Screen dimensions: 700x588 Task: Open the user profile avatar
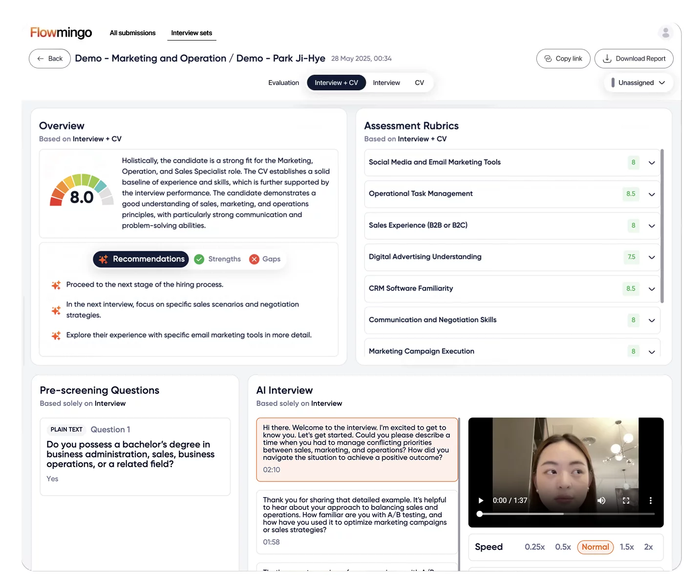click(x=665, y=33)
